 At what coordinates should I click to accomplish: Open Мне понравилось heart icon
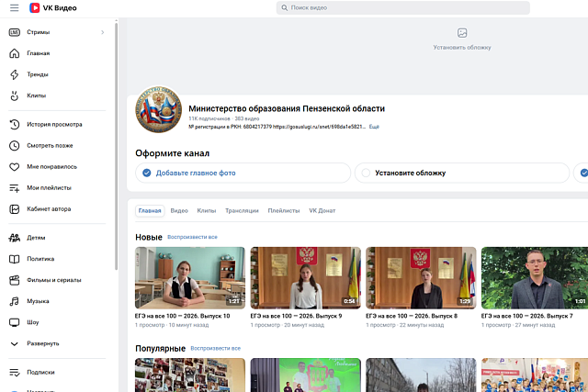tap(15, 167)
